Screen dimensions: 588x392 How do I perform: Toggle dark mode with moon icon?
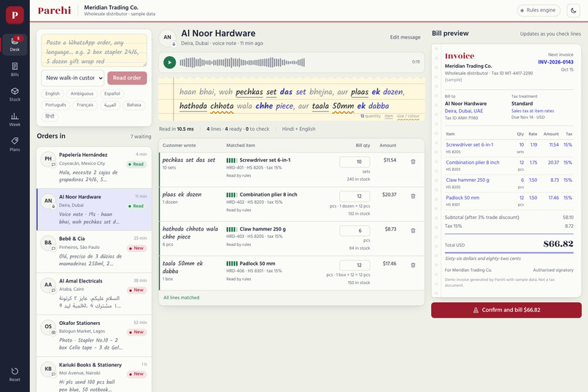tap(573, 10)
